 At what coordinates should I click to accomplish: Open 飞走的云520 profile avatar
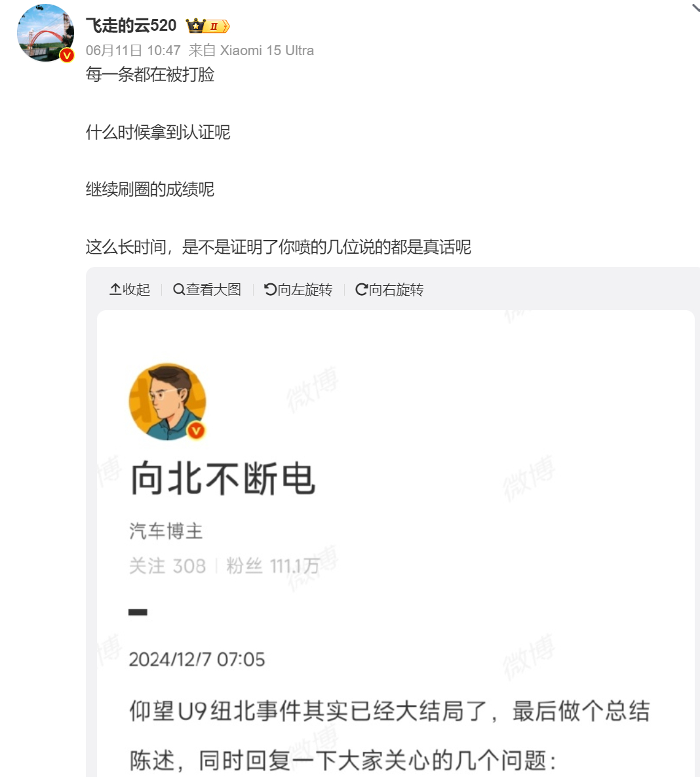click(x=45, y=33)
